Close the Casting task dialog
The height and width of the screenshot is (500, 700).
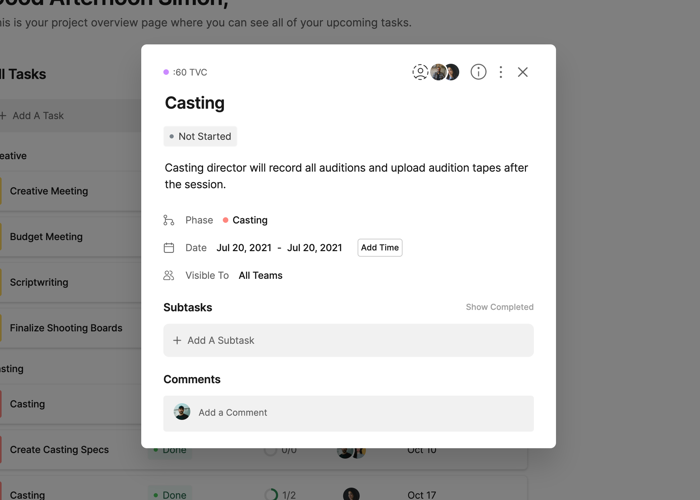pos(523,72)
